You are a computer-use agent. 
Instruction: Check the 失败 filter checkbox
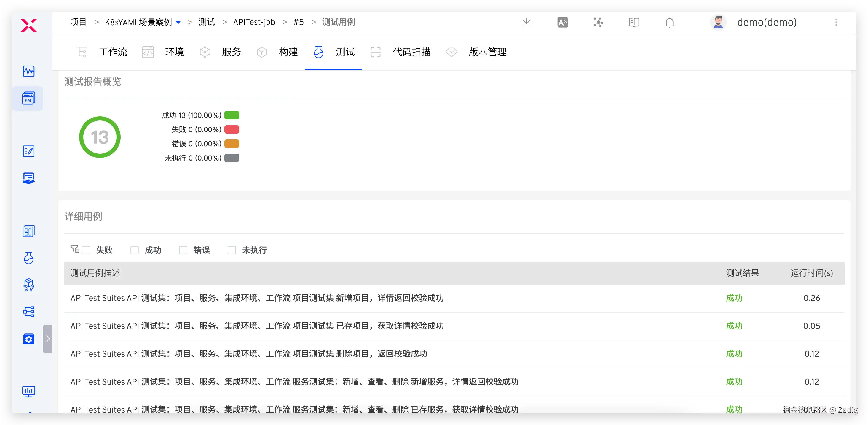[86, 250]
